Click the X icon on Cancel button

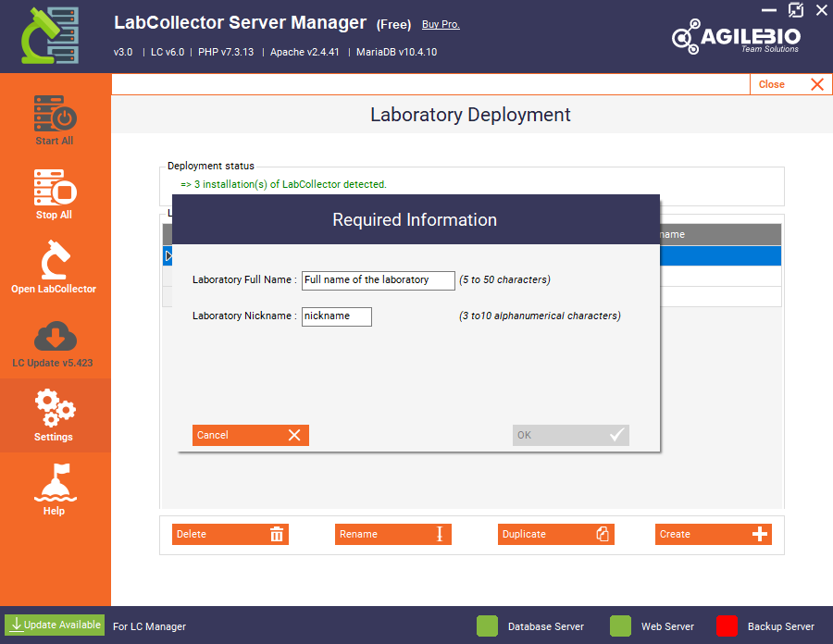click(x=294, y=436)
